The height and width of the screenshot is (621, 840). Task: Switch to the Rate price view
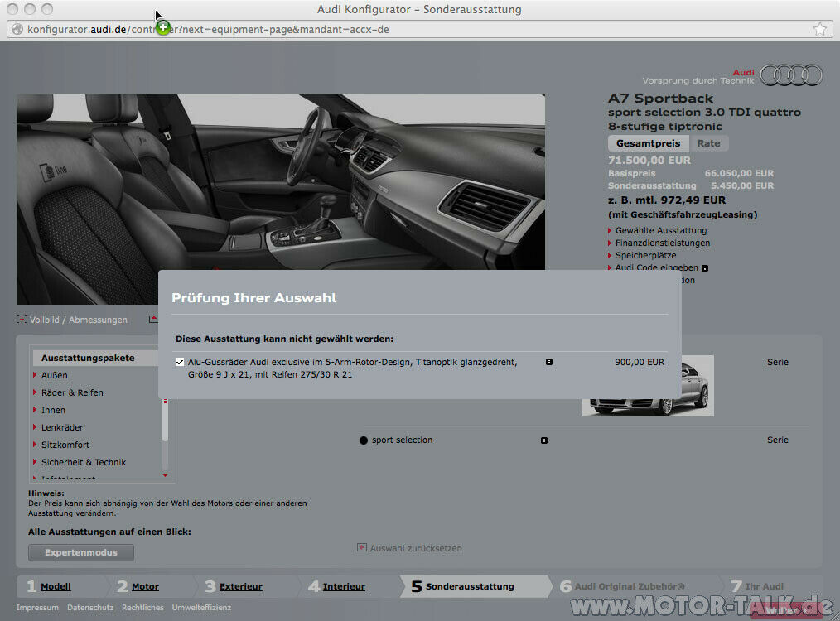[709, 142]
